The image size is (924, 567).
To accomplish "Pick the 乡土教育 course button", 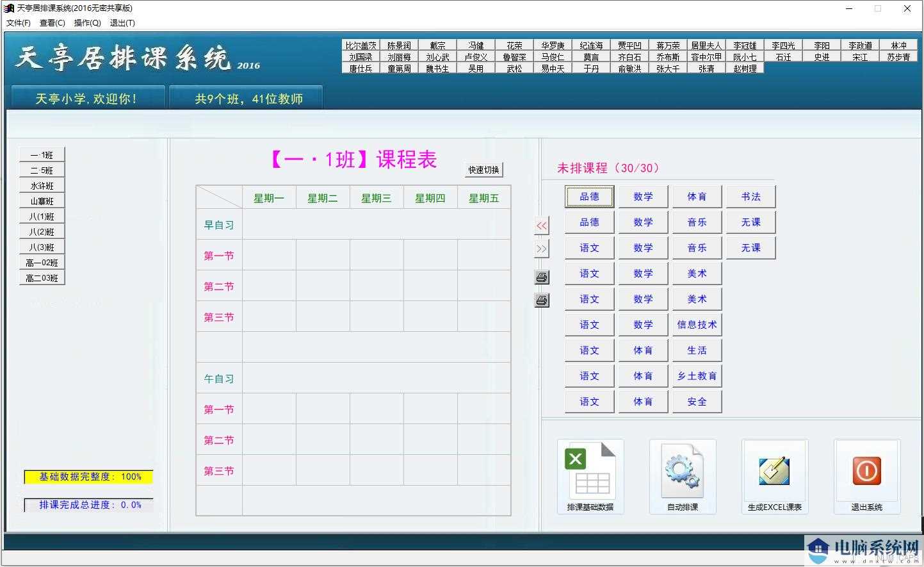I will (x=697, y=376).
